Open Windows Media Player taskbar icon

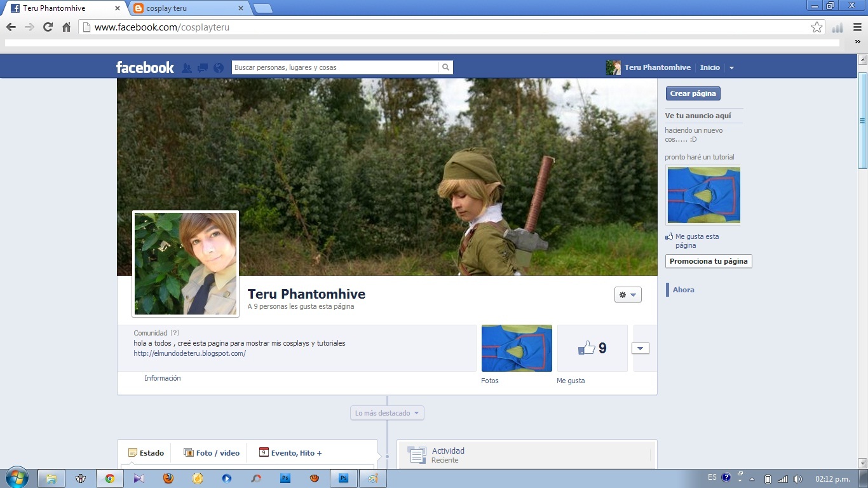click(227, 478)
